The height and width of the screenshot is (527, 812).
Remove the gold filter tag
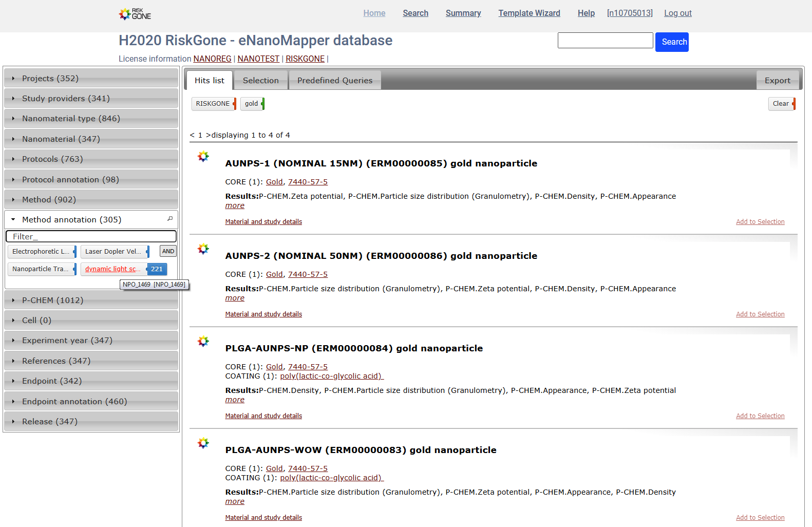pos(263,104)
